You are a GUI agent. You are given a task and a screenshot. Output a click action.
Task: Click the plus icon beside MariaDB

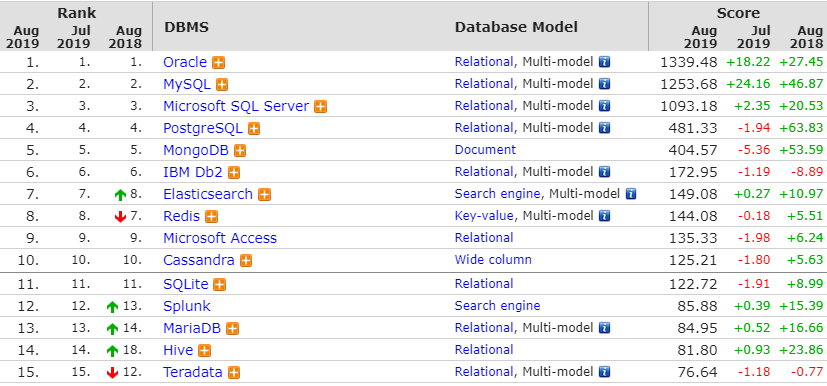pyautogui.click(x=233, y=329)
